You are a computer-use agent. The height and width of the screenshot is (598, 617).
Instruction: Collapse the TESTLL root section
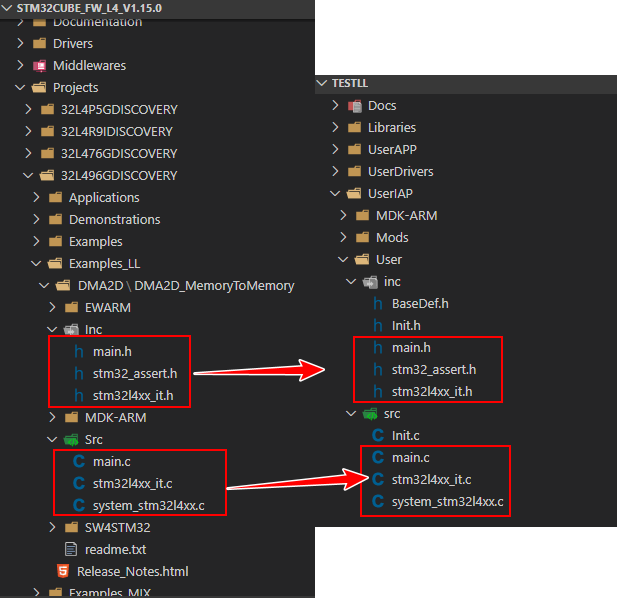pos(322,83)
